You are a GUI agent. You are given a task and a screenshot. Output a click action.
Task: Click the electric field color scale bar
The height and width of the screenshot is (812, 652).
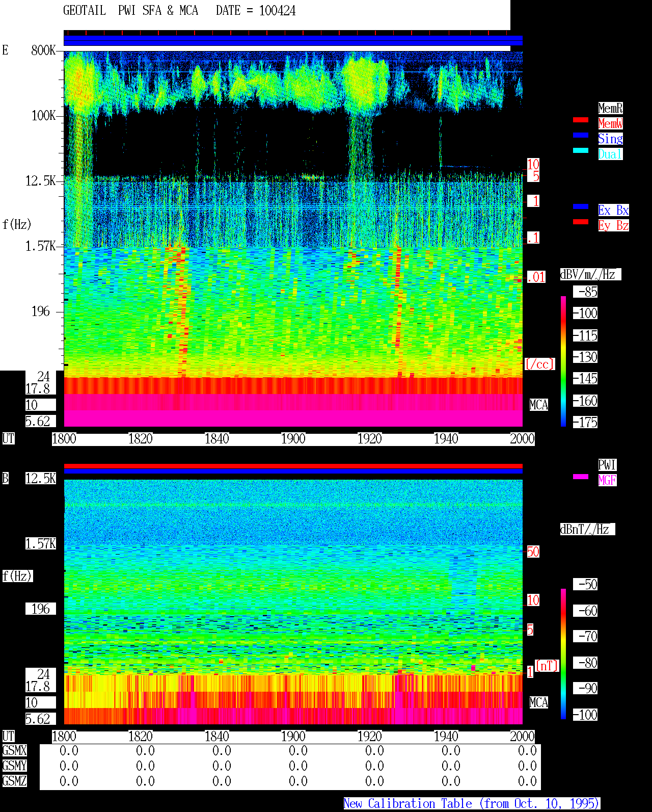pos(563,361)
